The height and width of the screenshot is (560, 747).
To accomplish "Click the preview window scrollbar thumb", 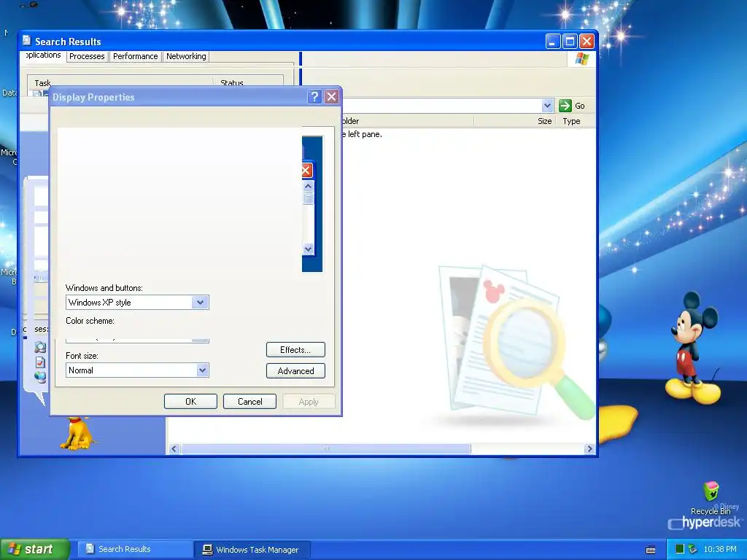I will 309,198.
